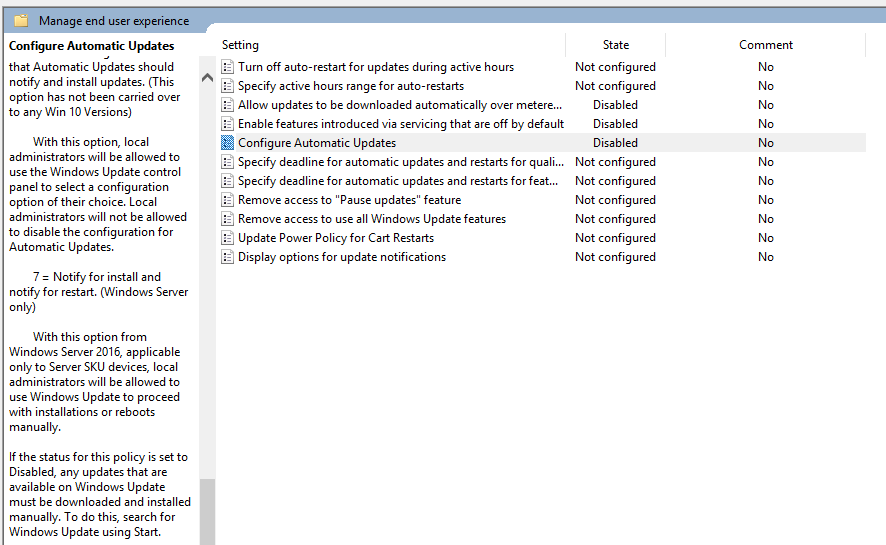Click icon for Remove access to all Windows Update features
The image size is (886, 545).
point(227,219)
